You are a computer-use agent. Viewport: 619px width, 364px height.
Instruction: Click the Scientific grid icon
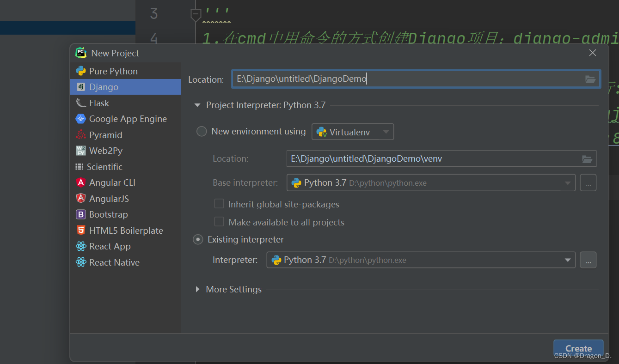[x=80, y=167]
